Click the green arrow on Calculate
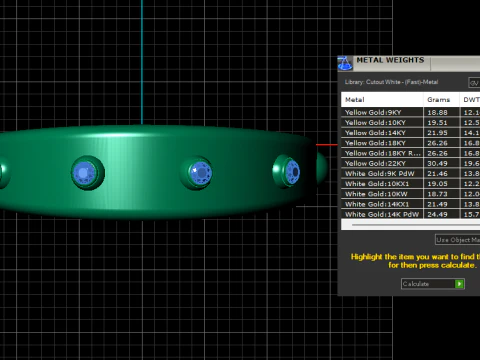 [x=459, y=284]
